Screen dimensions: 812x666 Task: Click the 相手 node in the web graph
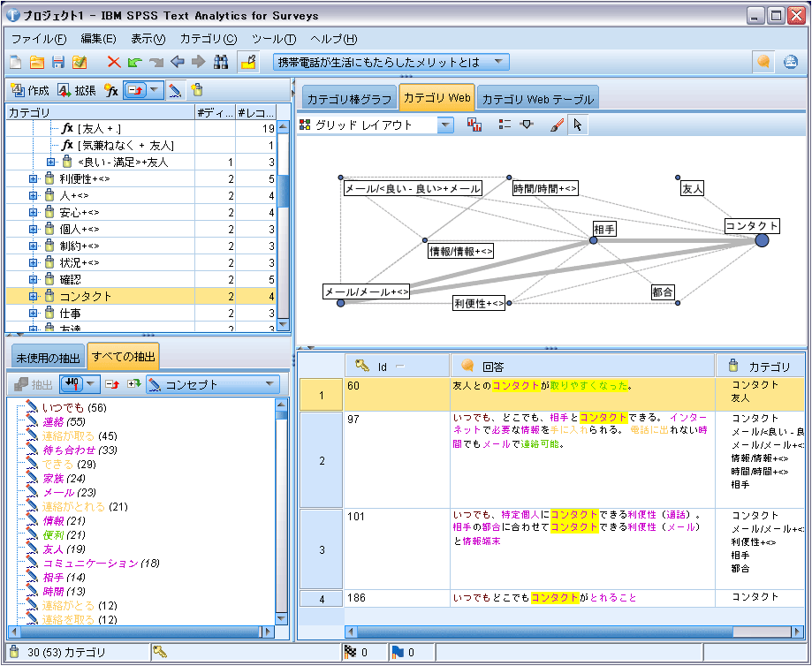click(x=594, y=240)
